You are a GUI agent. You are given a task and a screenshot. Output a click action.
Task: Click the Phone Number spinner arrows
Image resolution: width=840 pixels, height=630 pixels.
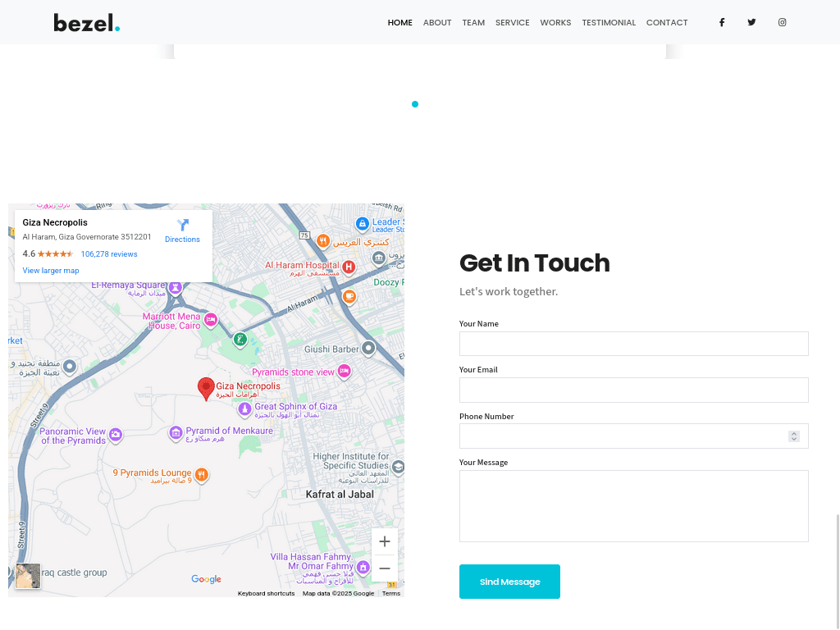pos(794,436)
